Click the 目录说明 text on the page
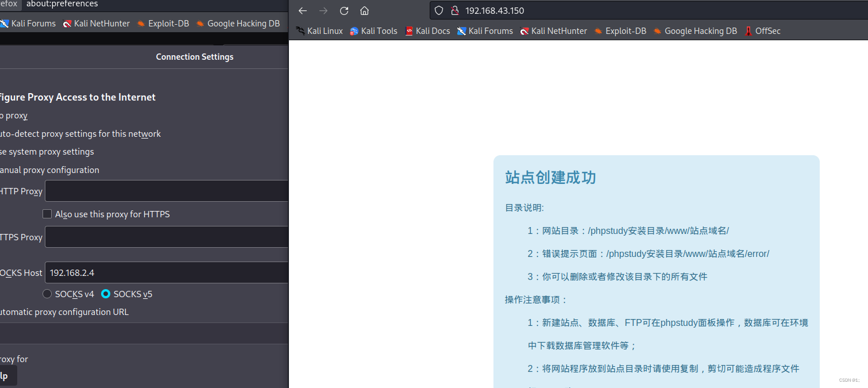This screenshot has height=388, width=868. (524, 208)
